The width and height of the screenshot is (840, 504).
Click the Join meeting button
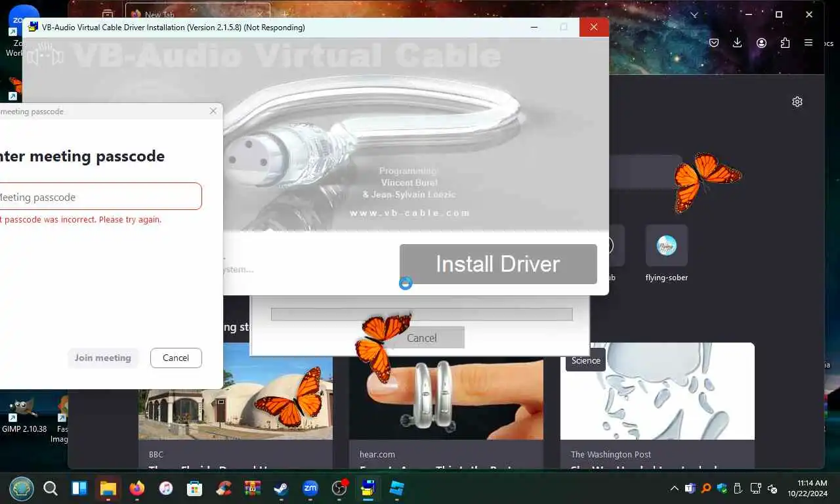click(x=103, y=358)
